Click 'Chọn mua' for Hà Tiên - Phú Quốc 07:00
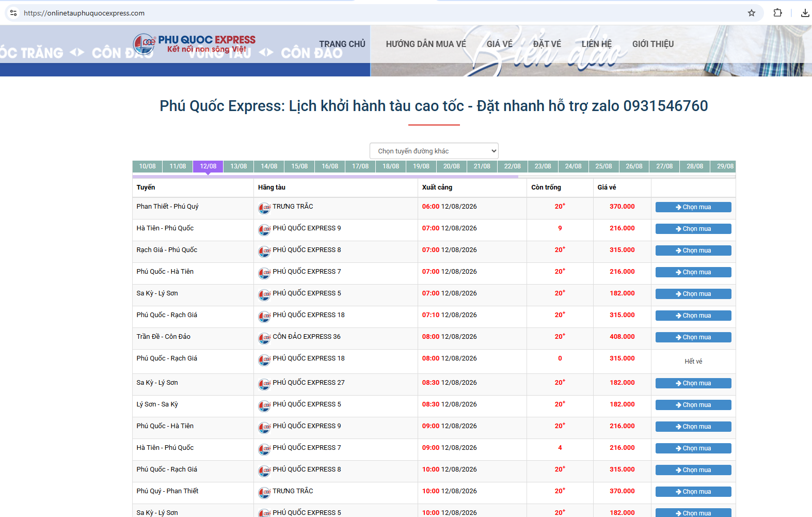The width and height of the screenshot is (812, 517). 693,229
